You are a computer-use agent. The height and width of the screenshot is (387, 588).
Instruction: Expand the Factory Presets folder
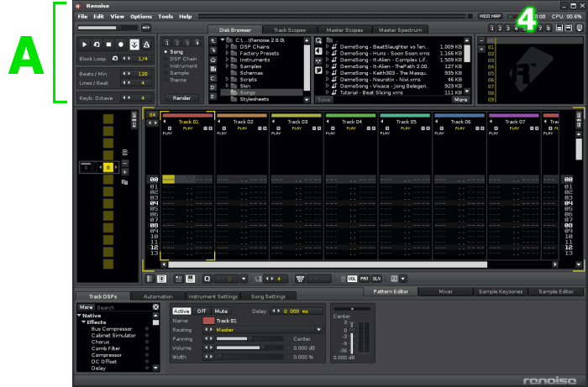click(228, 53)
